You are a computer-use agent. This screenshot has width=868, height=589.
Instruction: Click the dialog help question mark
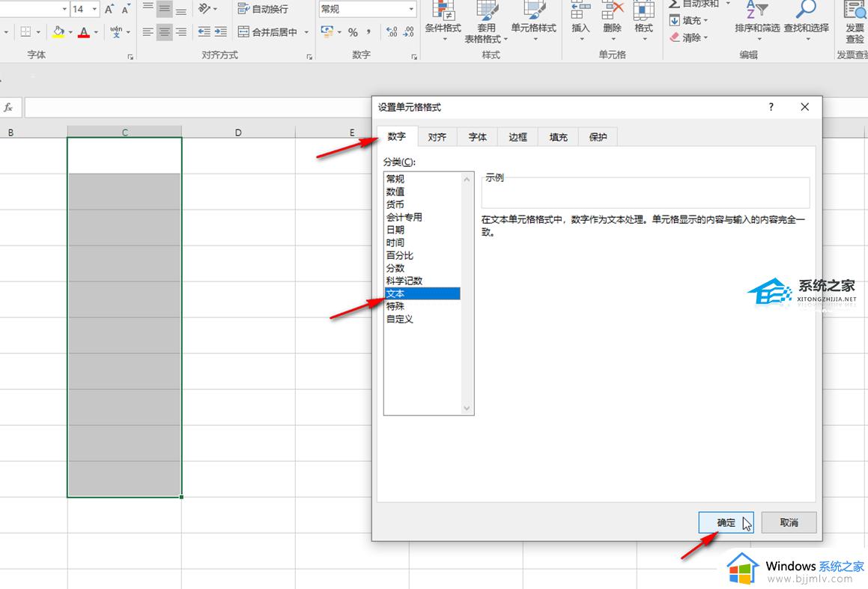(771, 107)
